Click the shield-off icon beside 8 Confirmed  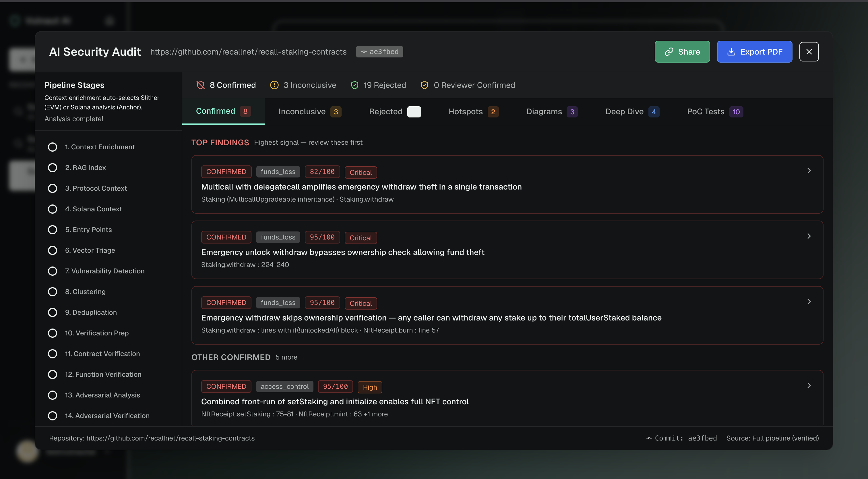(200, 85)
